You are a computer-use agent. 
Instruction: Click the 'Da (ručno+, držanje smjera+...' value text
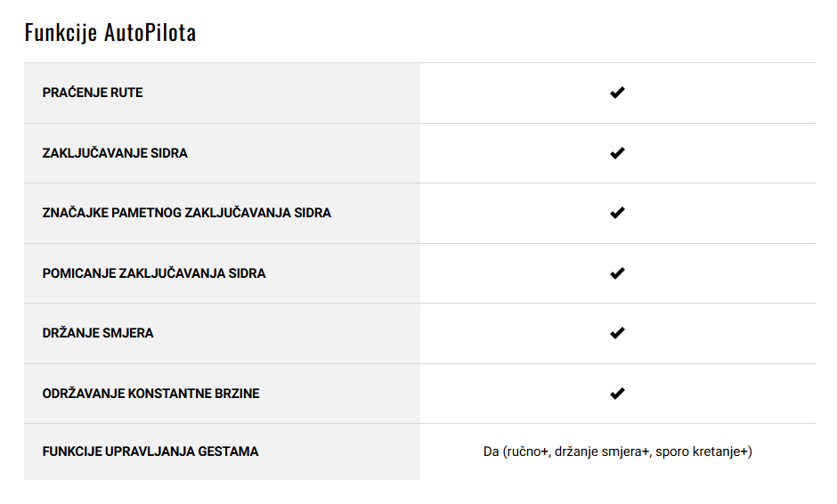[618, 451]
